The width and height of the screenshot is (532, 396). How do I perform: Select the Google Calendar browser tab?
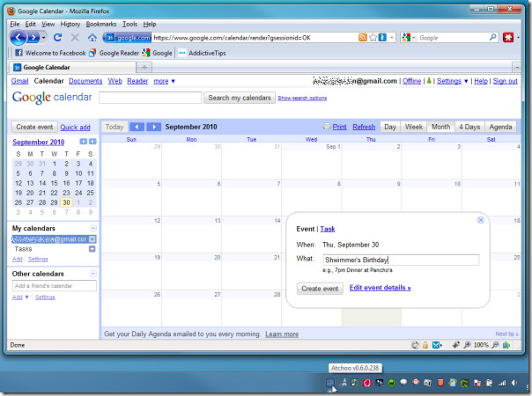click(72, 67)
